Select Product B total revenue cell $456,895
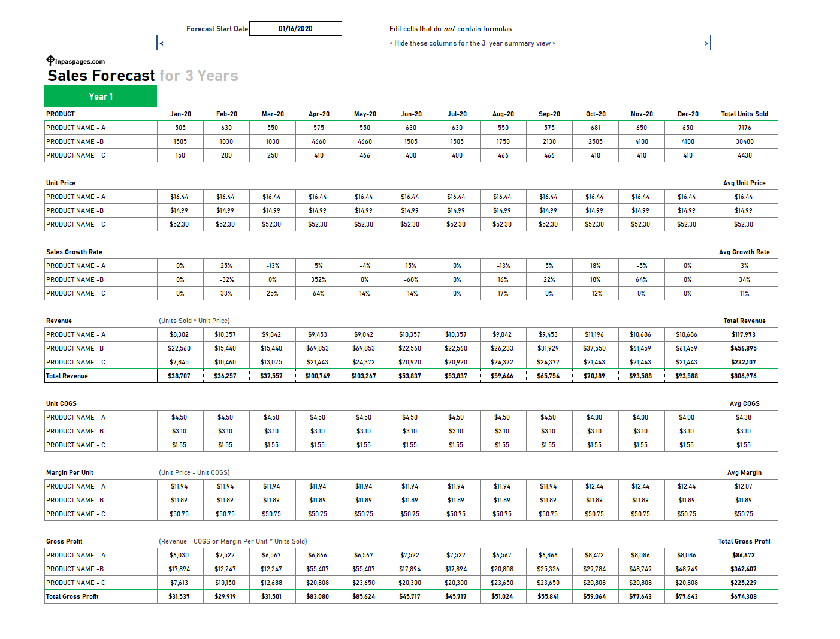 click(744, 348)
